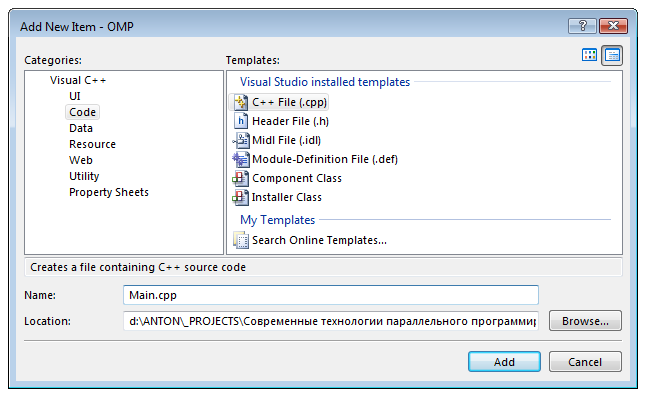Click the Visual Studio installed templates heading

[x=325, y=82]
